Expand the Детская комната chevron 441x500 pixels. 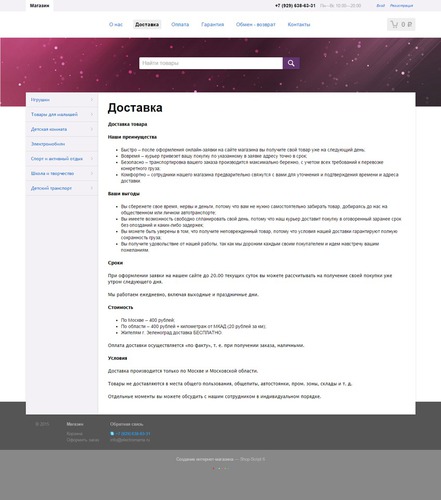point(92,129)
